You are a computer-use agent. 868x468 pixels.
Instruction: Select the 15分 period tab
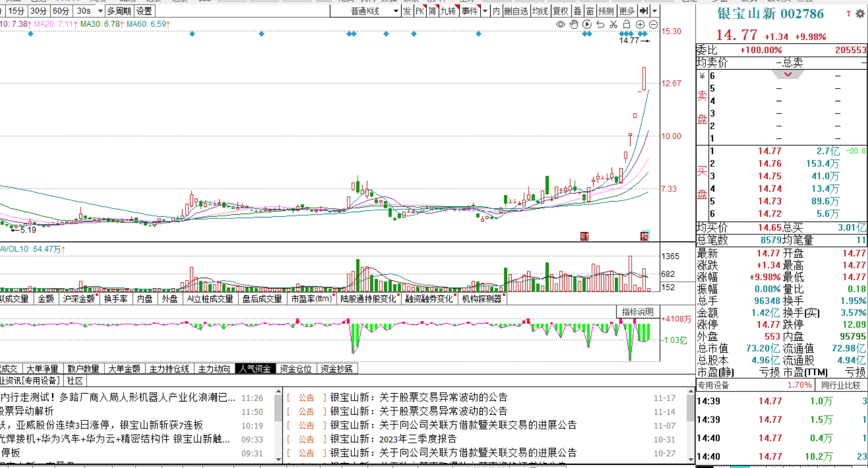(x=16, y=11)
